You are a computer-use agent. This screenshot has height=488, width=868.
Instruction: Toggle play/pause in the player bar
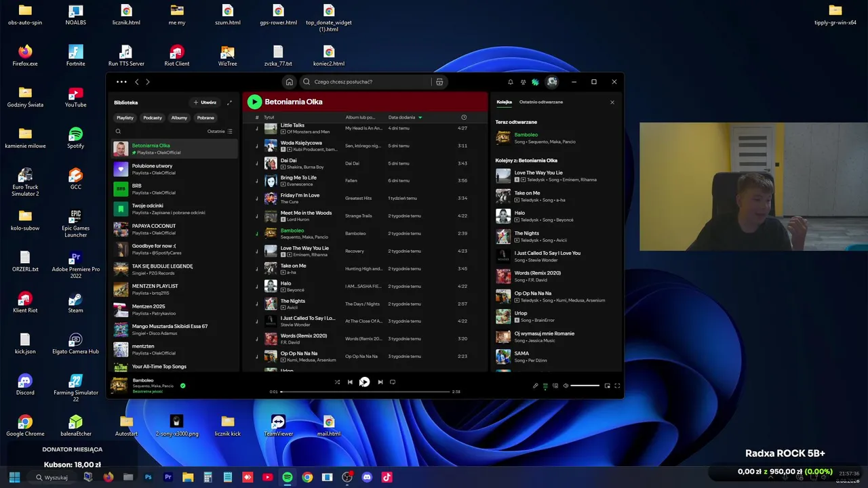(364, 382)
